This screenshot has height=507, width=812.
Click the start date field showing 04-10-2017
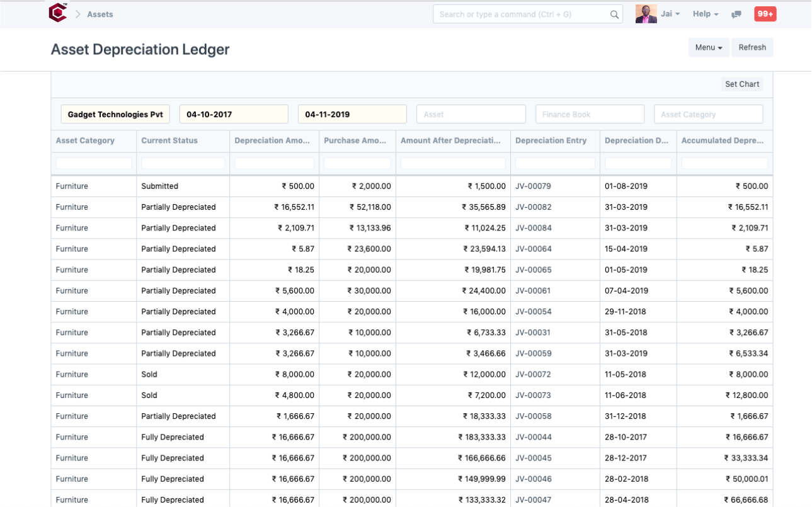pos(234,114)
